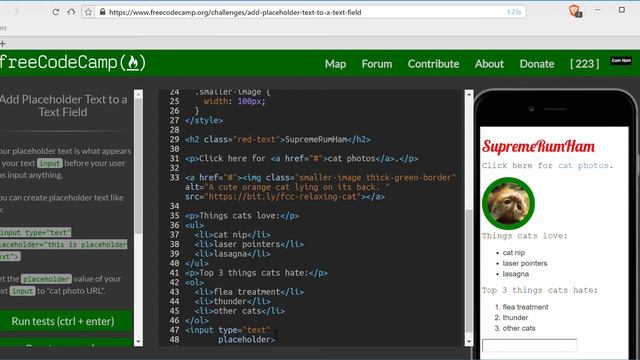Click line 36 opening ul tag

coord(194,225)
